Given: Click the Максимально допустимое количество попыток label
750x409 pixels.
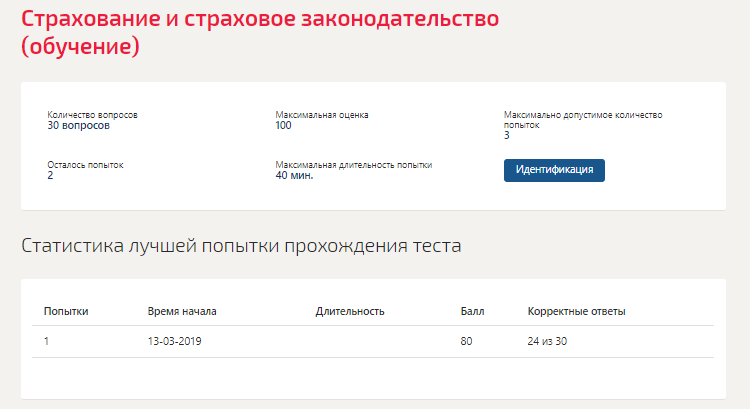Looking at the screenshot, I should pos(583,120).
